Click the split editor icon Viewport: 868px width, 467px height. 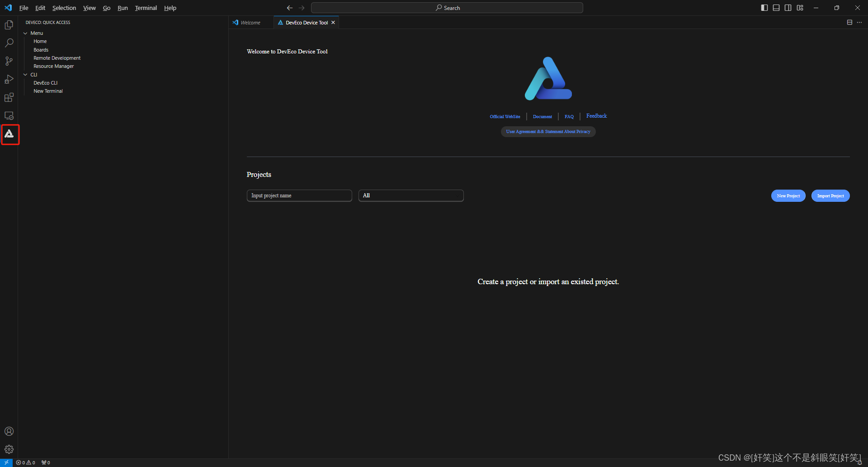pos(849,22)
